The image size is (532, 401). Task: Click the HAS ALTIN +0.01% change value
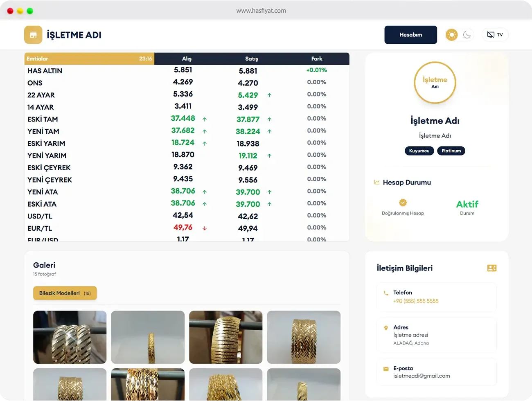[317, 70]
